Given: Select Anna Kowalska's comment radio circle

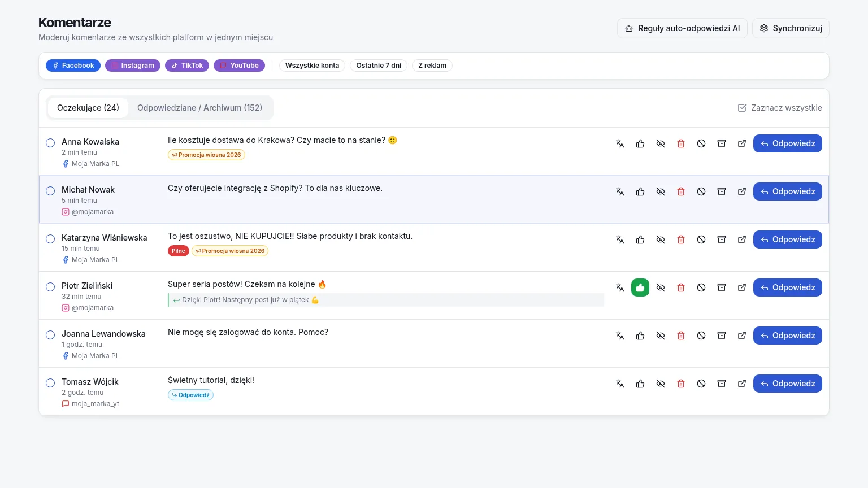Looking at the screenshot, I should pyautogui.click(x=50, y=143).
